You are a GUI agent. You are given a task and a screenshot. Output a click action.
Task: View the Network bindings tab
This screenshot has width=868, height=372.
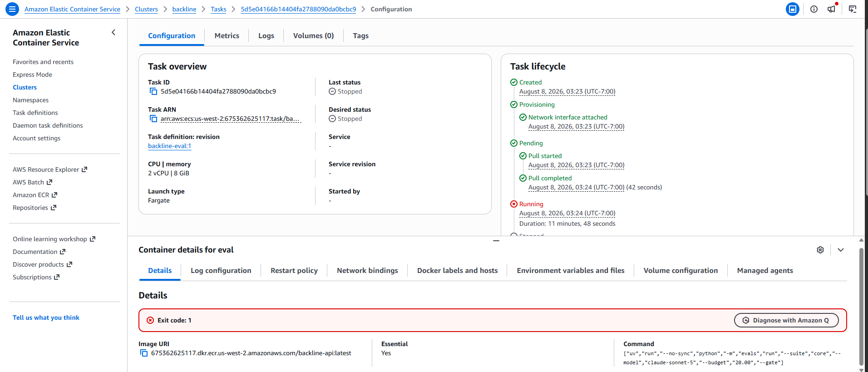click(x=367, y=271)
